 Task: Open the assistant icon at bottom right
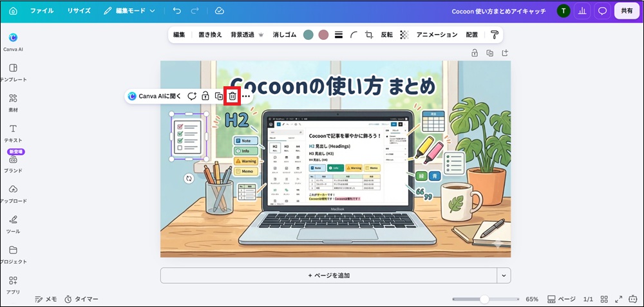pyautogui.click(x=633, y=299)
